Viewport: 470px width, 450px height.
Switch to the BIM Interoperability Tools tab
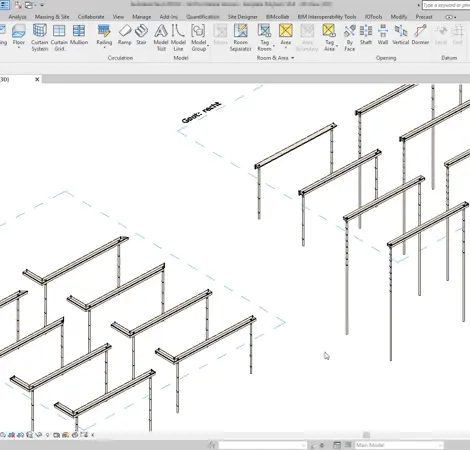[327, 17]
